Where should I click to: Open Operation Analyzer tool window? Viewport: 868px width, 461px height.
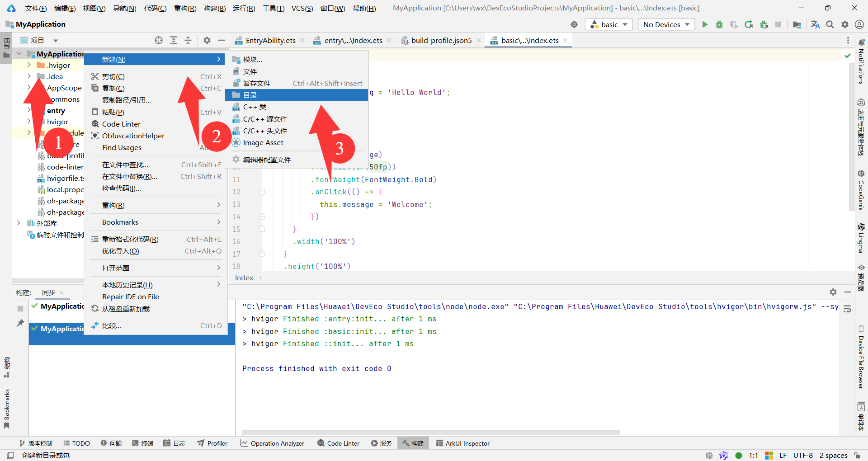tap(273, 443)
